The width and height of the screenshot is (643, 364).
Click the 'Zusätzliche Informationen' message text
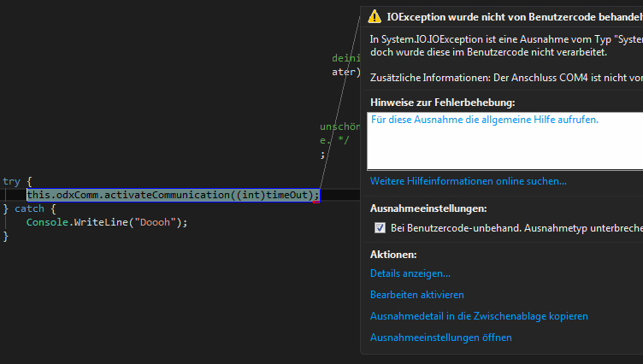tap(504, 78)
